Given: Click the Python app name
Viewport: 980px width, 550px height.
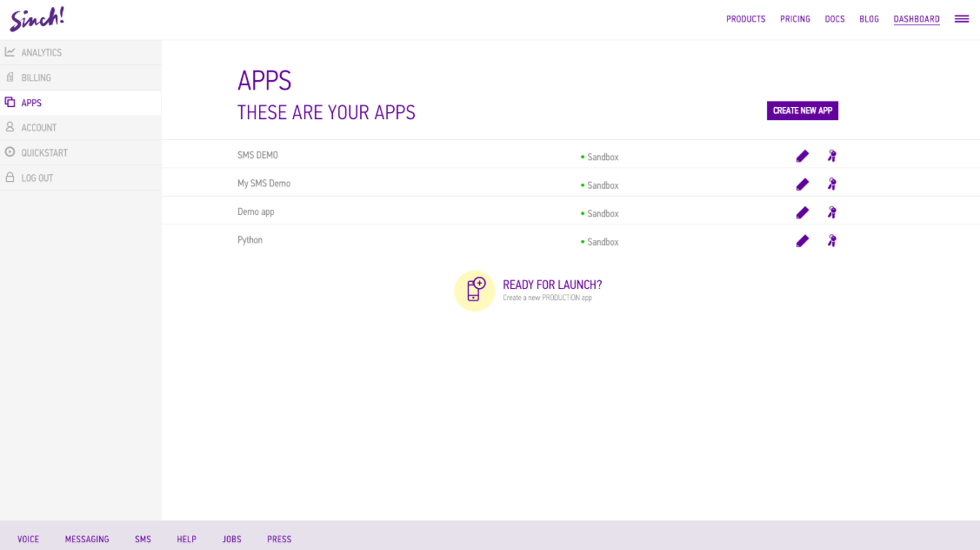Looking at the screenshot, I should pyautogui.click(x=250, y=240).
